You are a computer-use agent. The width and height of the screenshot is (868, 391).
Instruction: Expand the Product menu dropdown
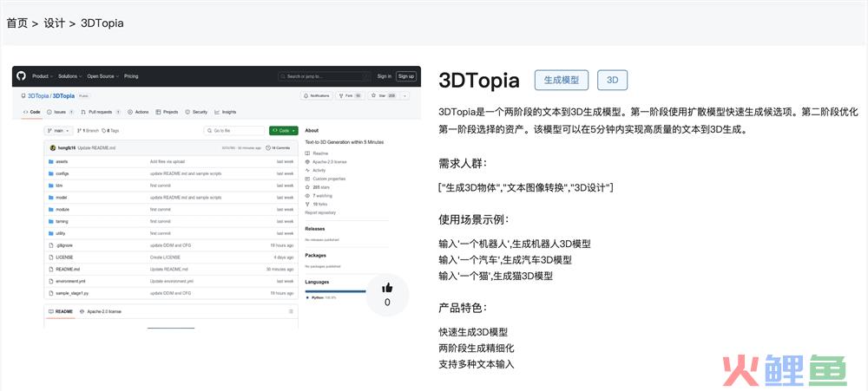42,76
